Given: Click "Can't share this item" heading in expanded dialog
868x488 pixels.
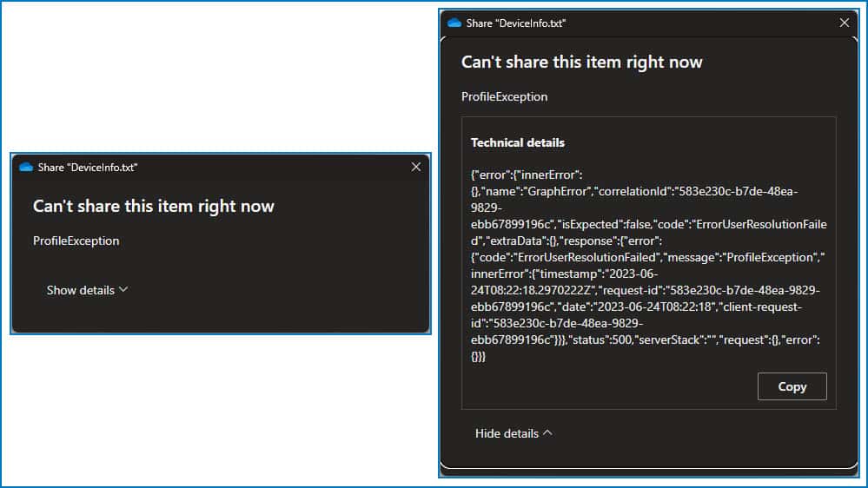Looking at the screenshot, I should 582,62.
